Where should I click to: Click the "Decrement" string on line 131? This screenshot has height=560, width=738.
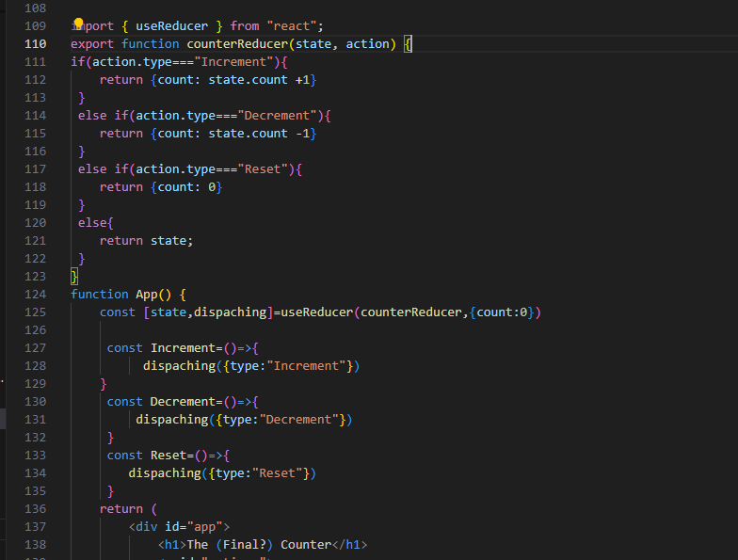[x=299, y=420]
